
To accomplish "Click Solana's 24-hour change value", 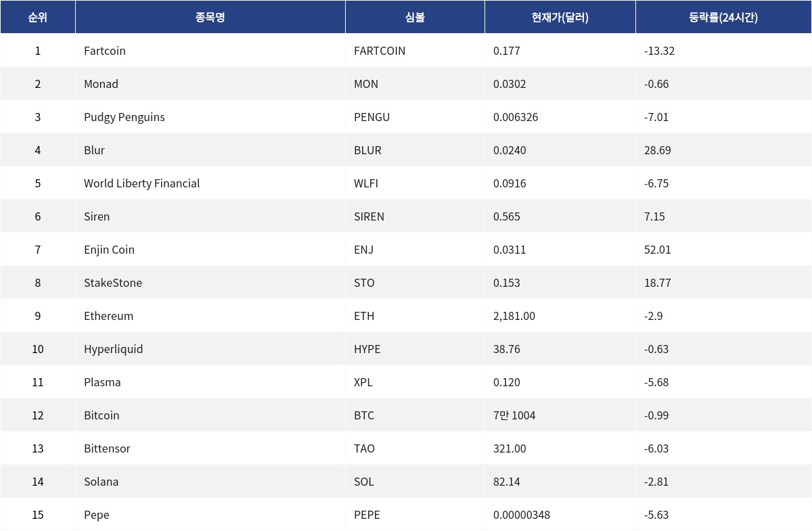I will [656, 482].
